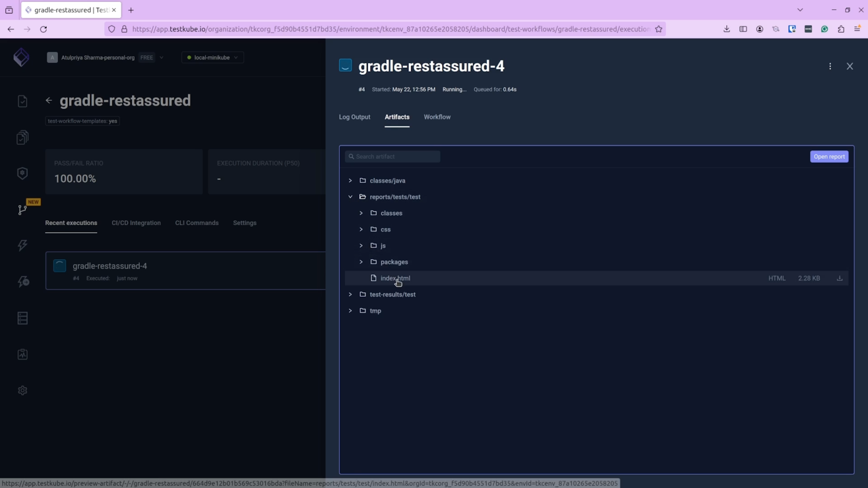The height and width of the screenshot is (488, 868).
Task: Open the Triggers lightning bolt sidebar icon
Action: point(22,246)
